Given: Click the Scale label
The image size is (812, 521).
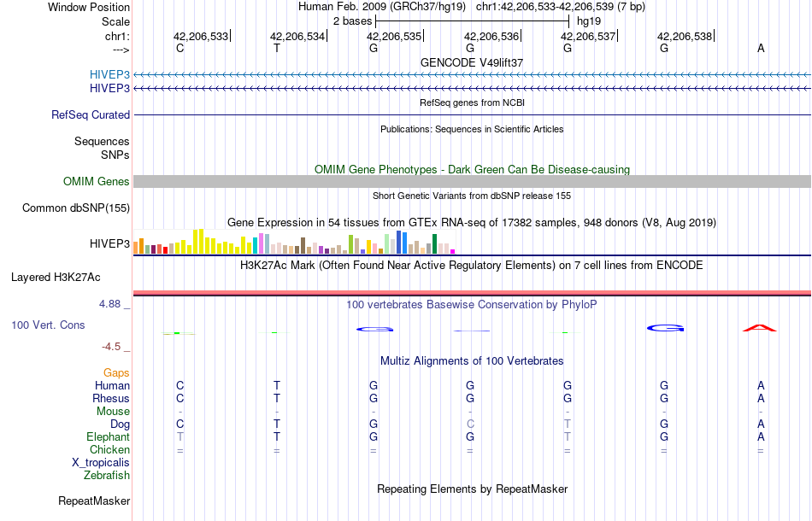Looking at the screenshot, I should click(115, 21).
